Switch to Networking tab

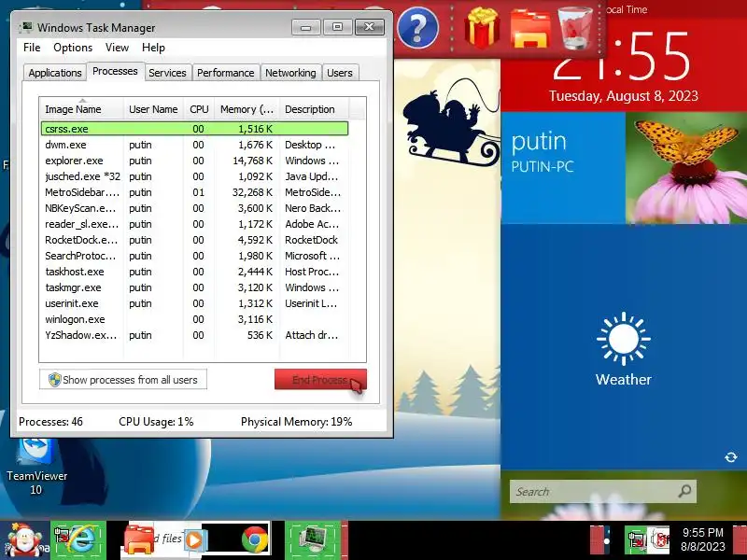[x=290, y=73]
